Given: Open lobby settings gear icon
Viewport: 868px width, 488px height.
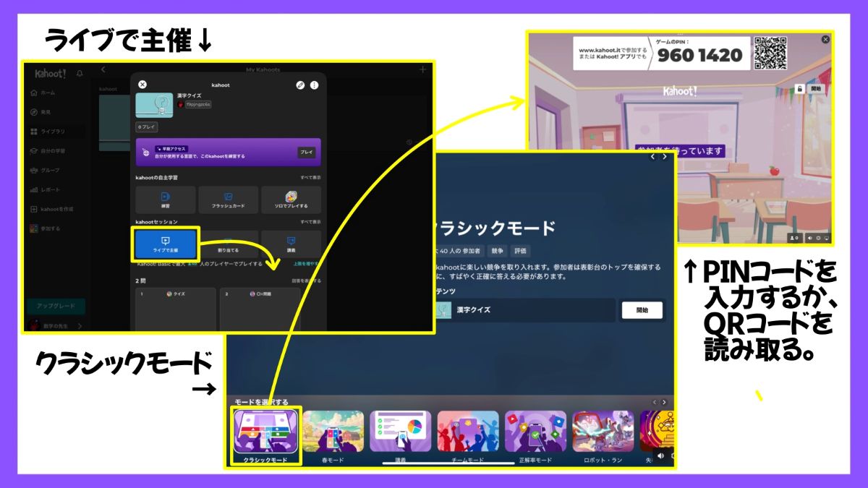Looking at the screenshot, I should [818, 238].
